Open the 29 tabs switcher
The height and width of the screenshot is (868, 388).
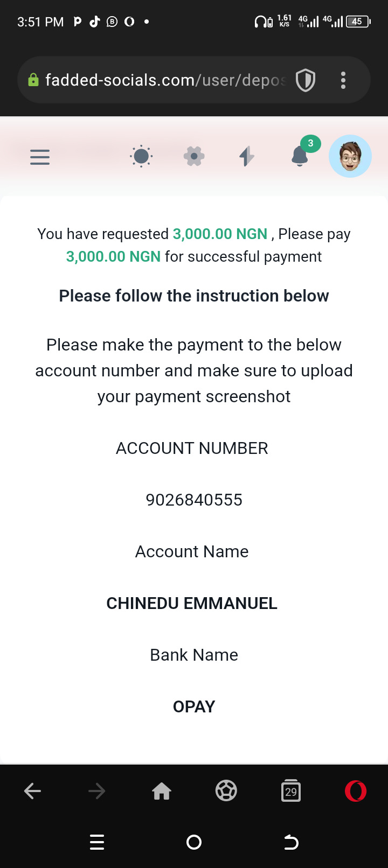(291, 791)
